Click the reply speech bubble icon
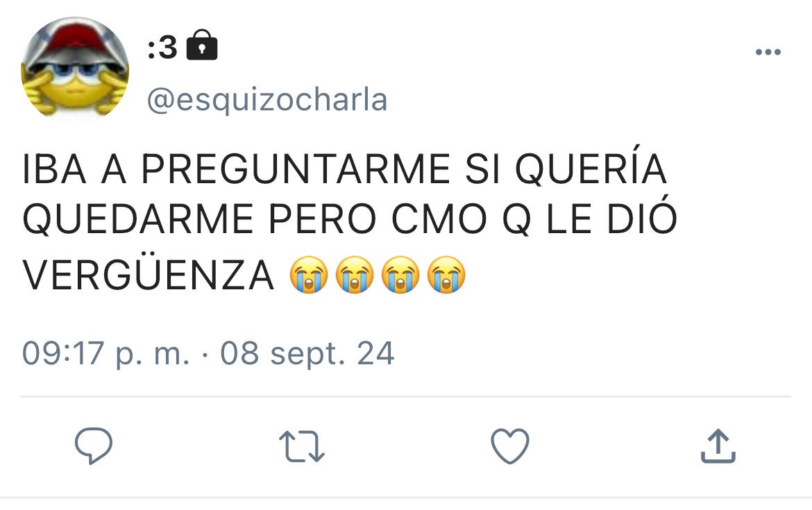This screenshot has height=510, width=812. (x=94, y=445)
